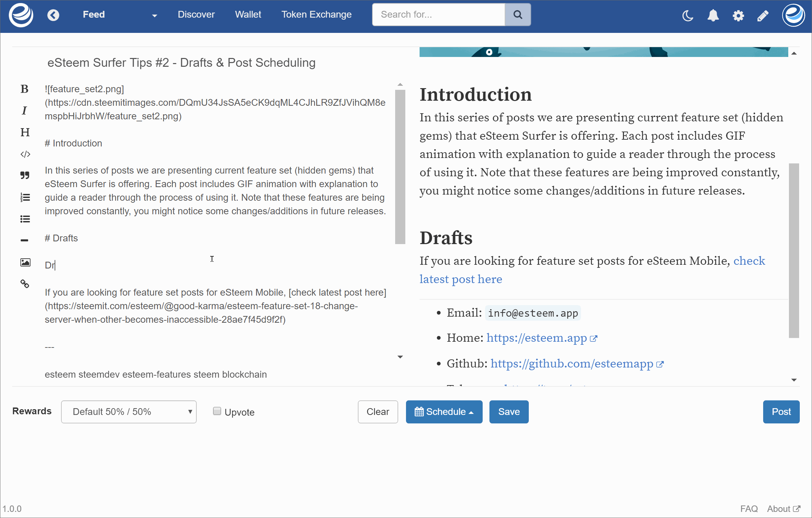Go back with the left arrow button
The image size is (812, 518).
click(53, 15)
